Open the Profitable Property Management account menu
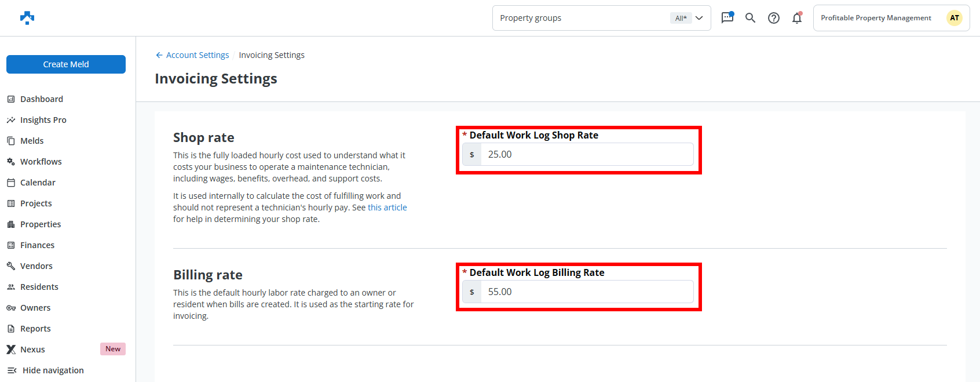980x382 pixels. point(875,18)
